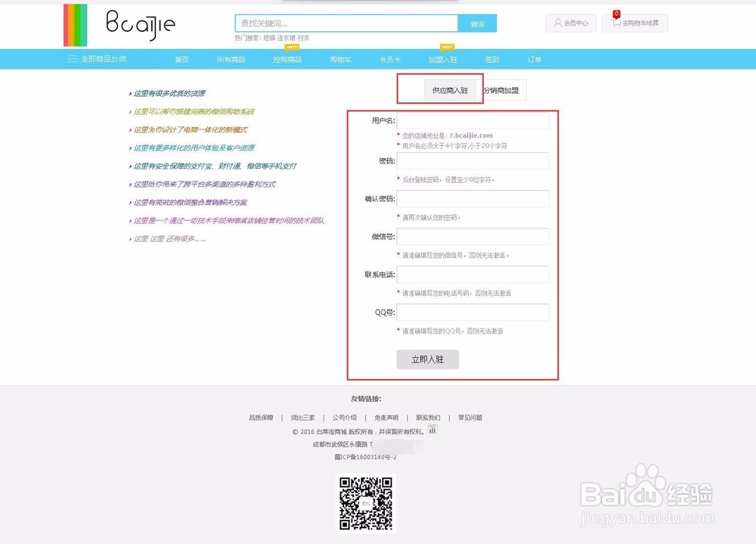Click the ?.bcaijie.com shop address hint

[x=471, y=135]
